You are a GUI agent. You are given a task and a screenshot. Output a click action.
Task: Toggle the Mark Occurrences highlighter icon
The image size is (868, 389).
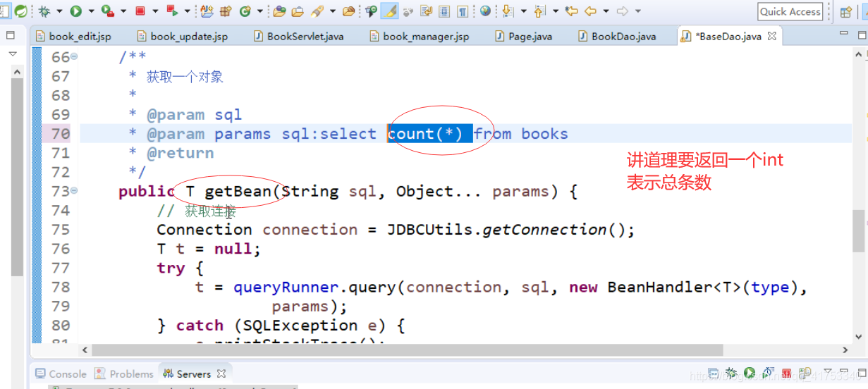pyautogui.click(x=391, y=11)
